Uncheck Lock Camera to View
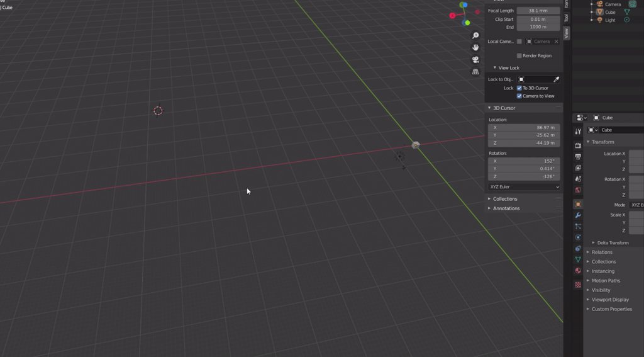 [x=519, y=96]
